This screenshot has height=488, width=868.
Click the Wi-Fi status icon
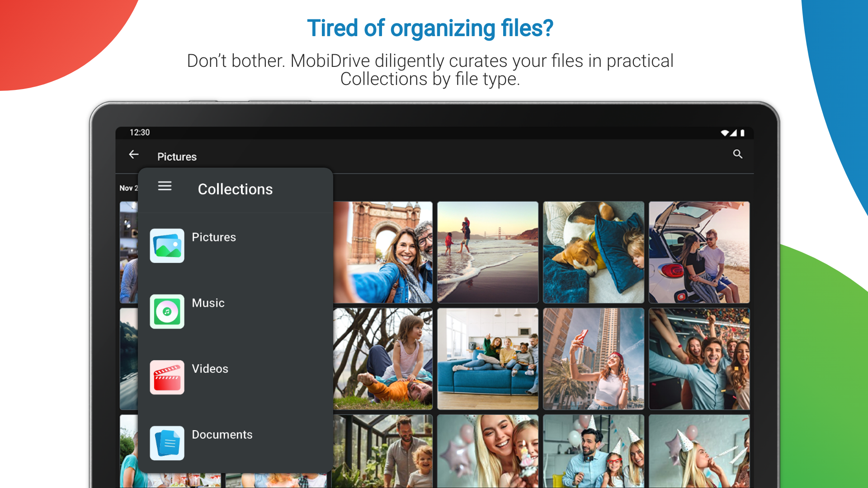pos(725,133)
